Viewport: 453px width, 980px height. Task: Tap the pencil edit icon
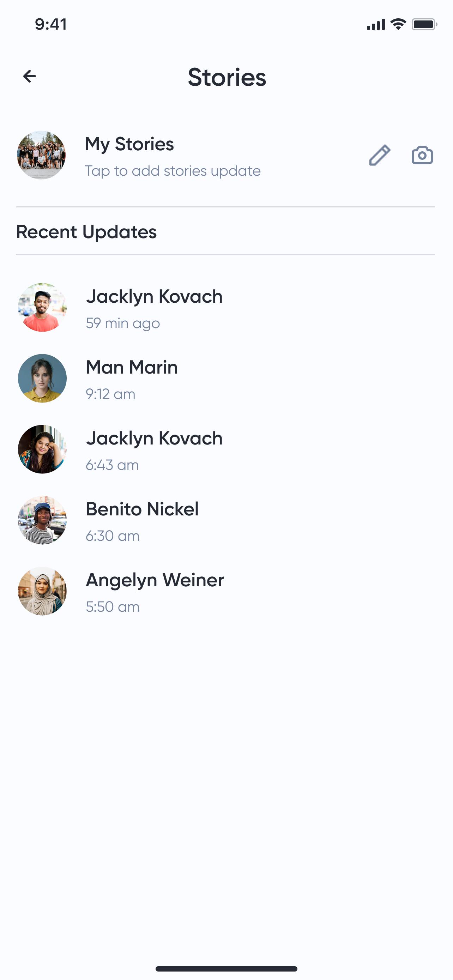[380, 155]
